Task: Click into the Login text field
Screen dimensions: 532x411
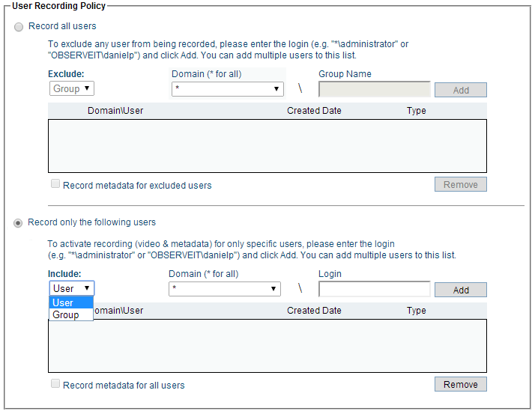Action: tap(375, 289)
